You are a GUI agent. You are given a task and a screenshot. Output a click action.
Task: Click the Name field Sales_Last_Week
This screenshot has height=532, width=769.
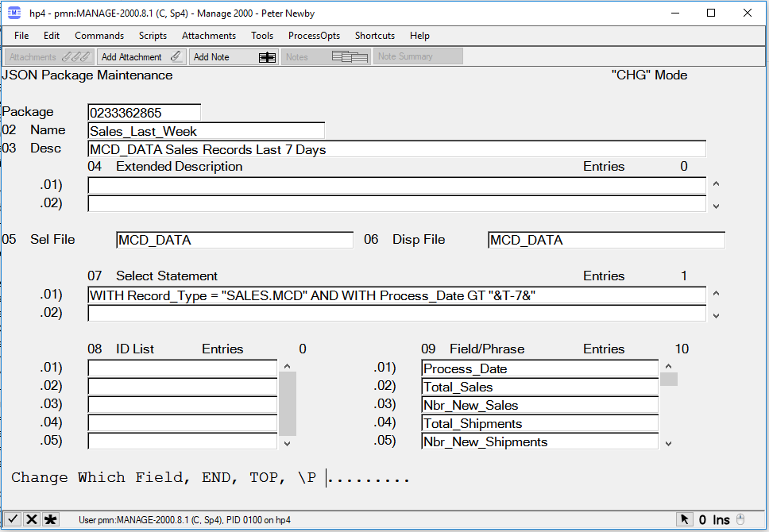(206, 131)
